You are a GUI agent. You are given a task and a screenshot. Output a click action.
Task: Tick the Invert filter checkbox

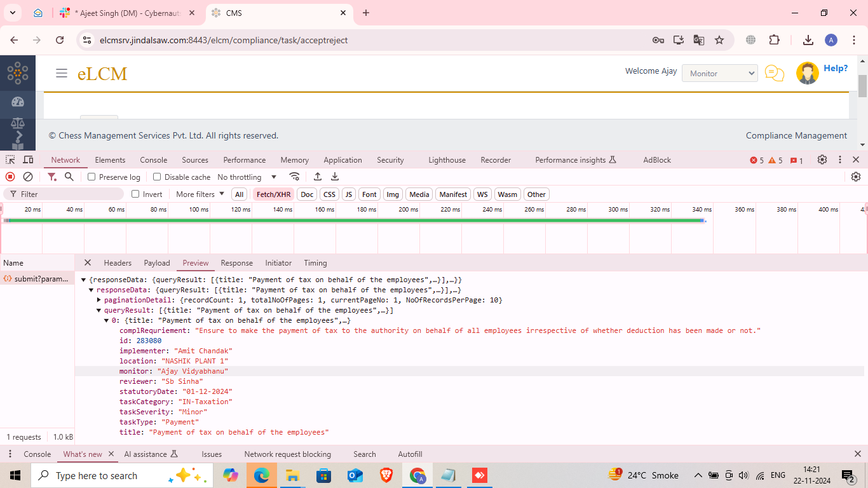click(x=135, y=194)
